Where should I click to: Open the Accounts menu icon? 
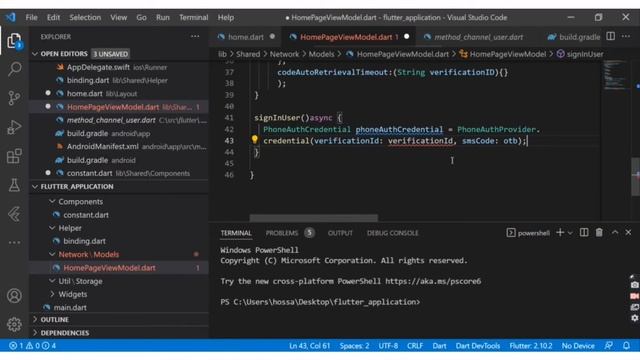(14, 296)
